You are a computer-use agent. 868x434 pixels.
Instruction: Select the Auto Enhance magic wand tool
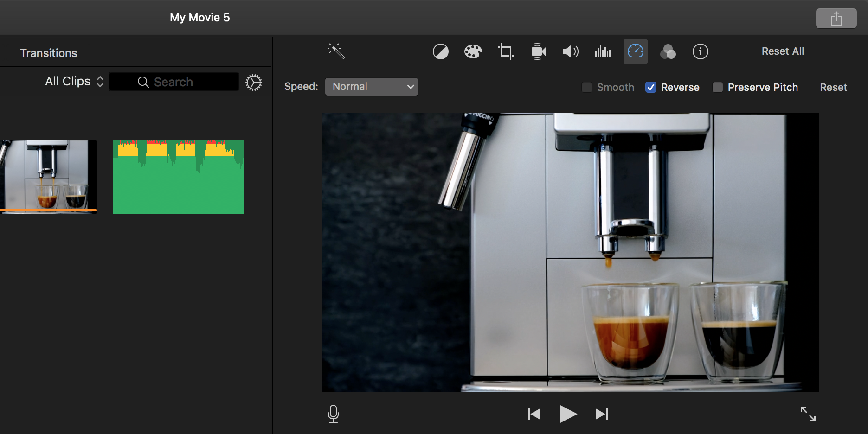coord(336,50)
